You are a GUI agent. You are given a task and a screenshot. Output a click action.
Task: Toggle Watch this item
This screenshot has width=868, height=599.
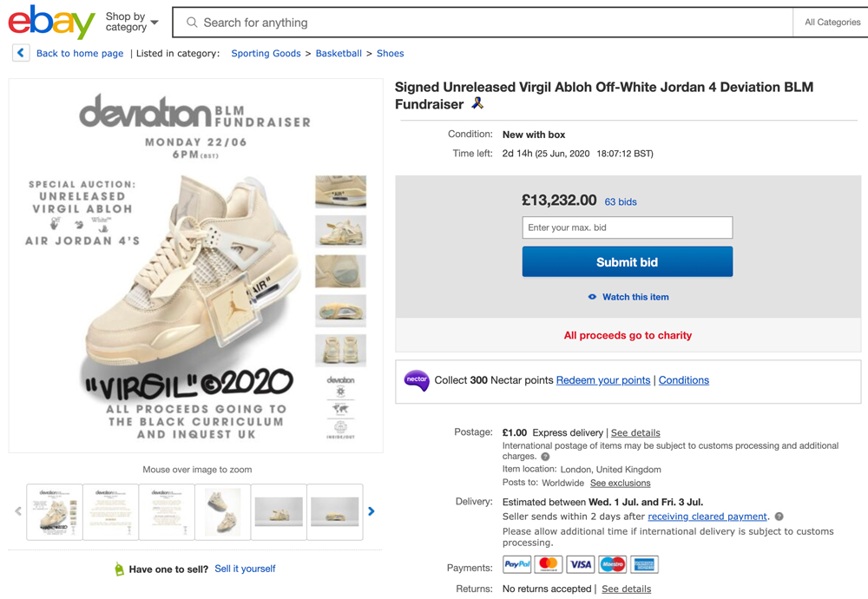point(628,297)
